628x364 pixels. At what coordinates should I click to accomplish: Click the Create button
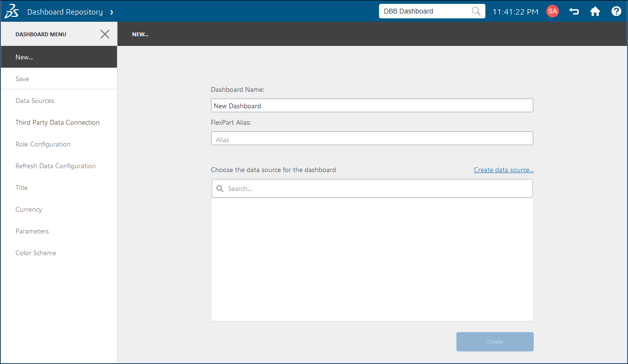point(495,342)
